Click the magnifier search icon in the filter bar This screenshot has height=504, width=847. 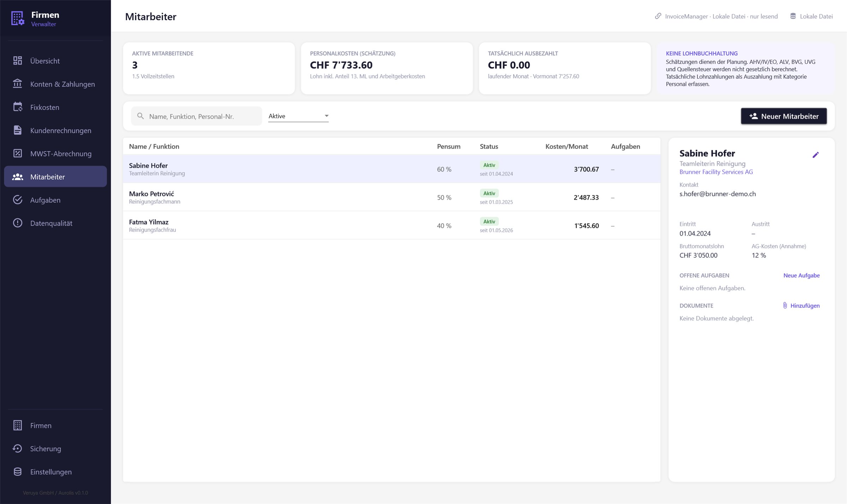pos(140,116)
